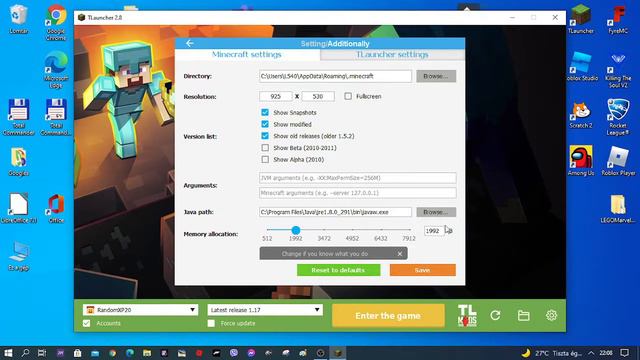Open the notification center icon
The height and width of the screenshot is (360, 640).
pos(624,353)
